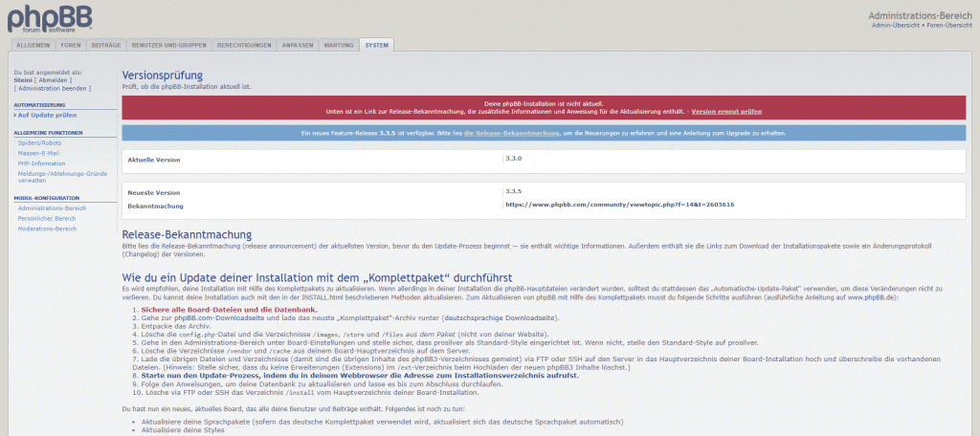
Task: Open Moderations-Bereich module configuration
Action: tap(47, 229)
